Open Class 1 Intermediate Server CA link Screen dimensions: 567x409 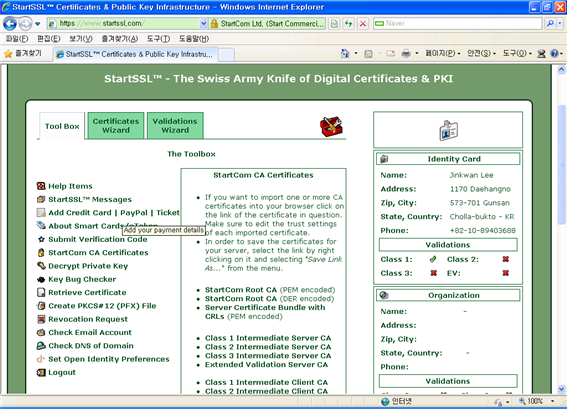(x=268, y=338)
